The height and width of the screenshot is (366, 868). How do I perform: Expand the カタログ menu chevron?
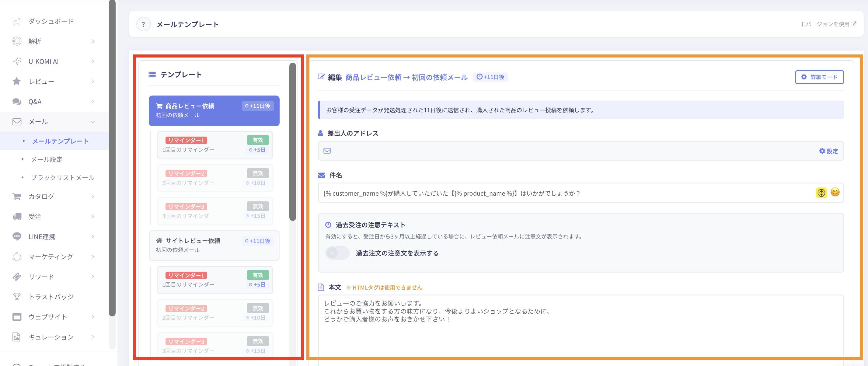click(x=93, y=196)
